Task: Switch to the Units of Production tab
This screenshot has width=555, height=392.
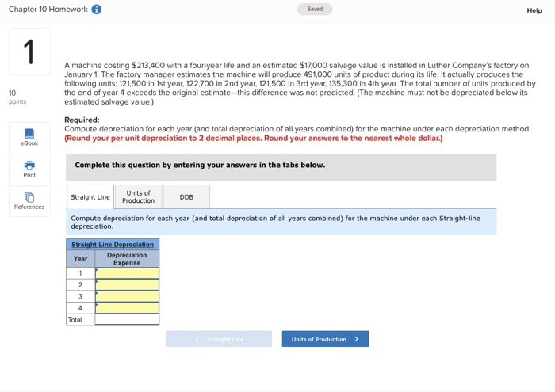Action: pyautogui.click(x=139, y=197)
